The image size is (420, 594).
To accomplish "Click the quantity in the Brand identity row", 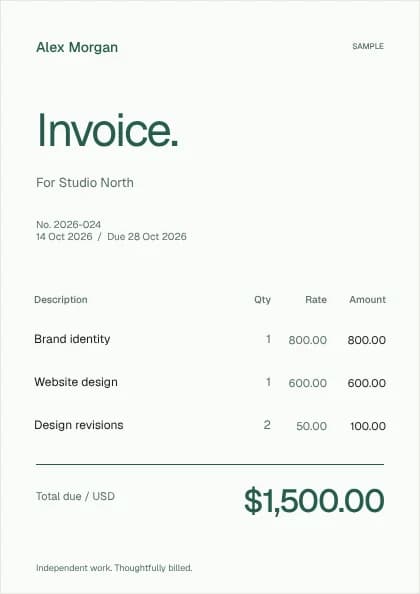I will coord(268,339).
